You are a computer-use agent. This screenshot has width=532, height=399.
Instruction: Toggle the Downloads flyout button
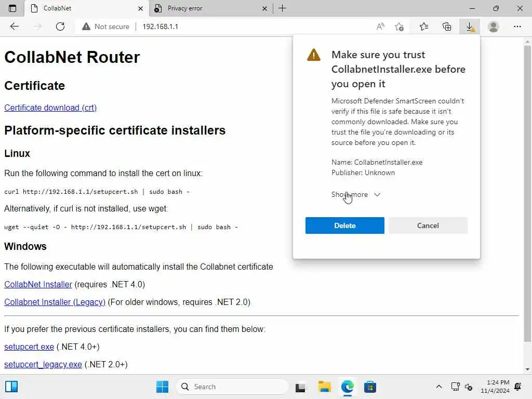(x=470, y=26)
